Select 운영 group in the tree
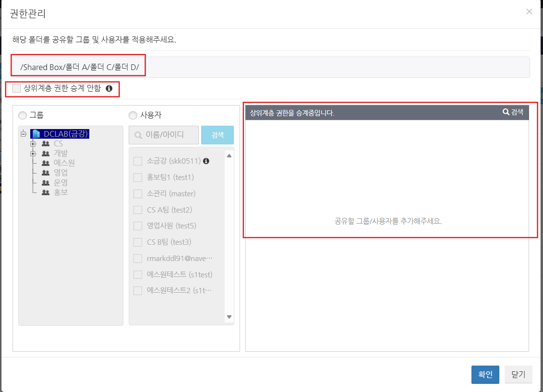This screenshot has height=392, width=543. coord(60,183)
